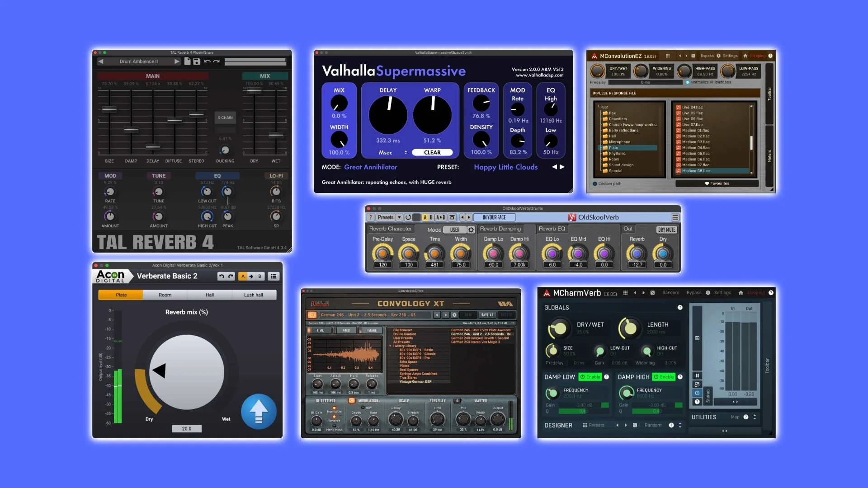This screenshot has height=488, width=868.
Task: Switch to the Hall tab in Verberate
Action: tap(209, 295)
